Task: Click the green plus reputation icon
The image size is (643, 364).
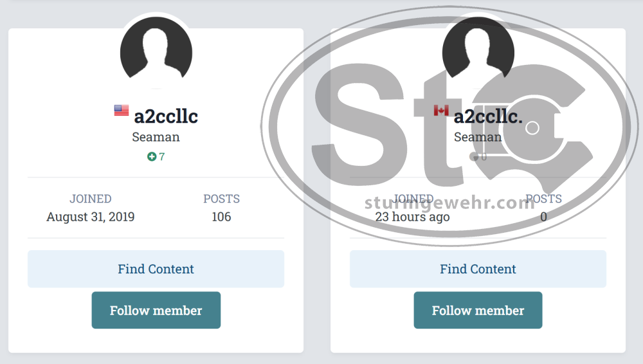Action: (152, 156)
